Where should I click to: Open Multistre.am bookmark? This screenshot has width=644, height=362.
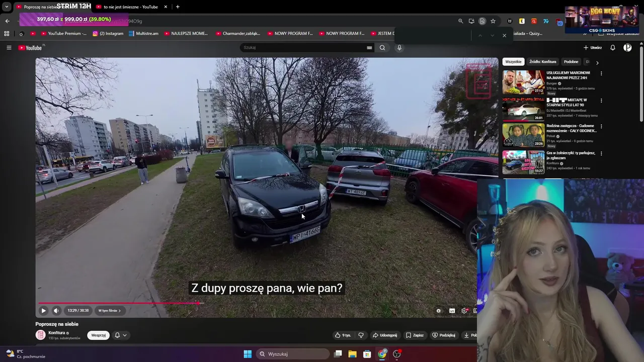[x=143, y=34]
